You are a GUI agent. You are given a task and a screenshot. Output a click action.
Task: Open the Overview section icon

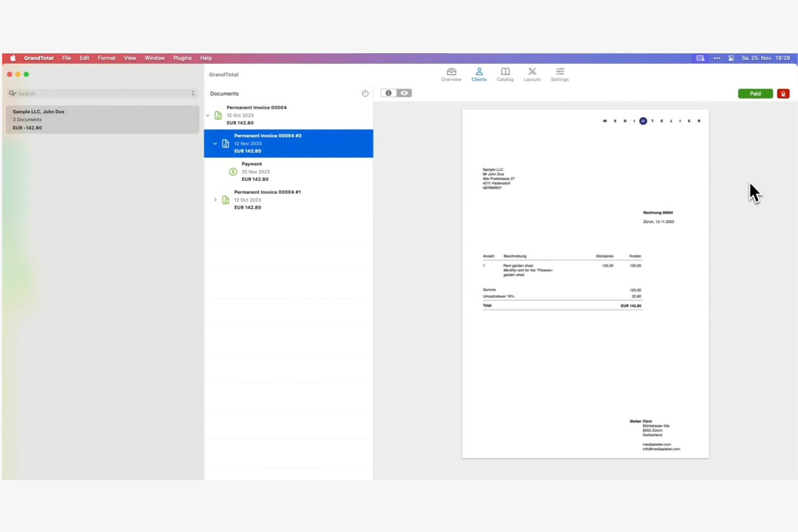pyautogui.click(x=451, y=74)
